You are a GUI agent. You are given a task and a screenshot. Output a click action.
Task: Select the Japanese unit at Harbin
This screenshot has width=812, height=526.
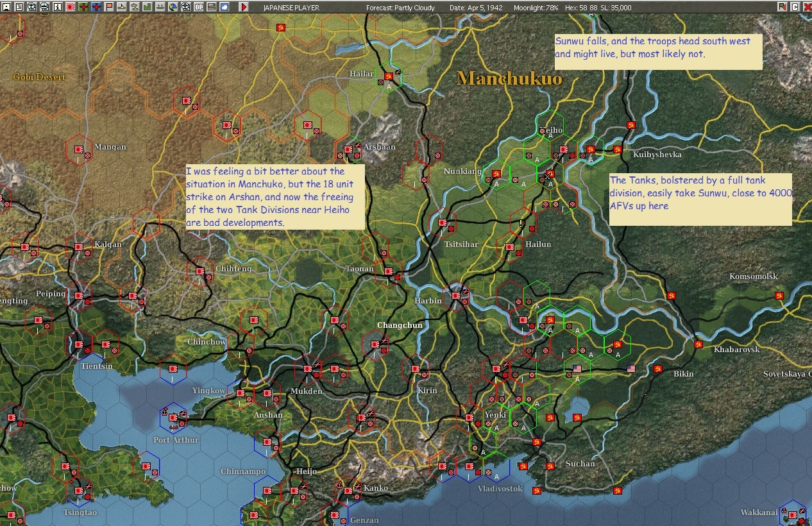456,296
